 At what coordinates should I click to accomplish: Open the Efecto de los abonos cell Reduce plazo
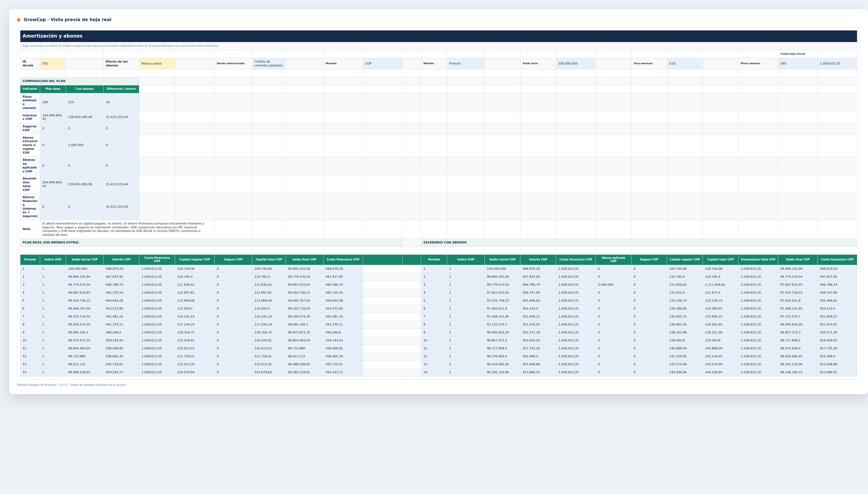tap(157, 63)
